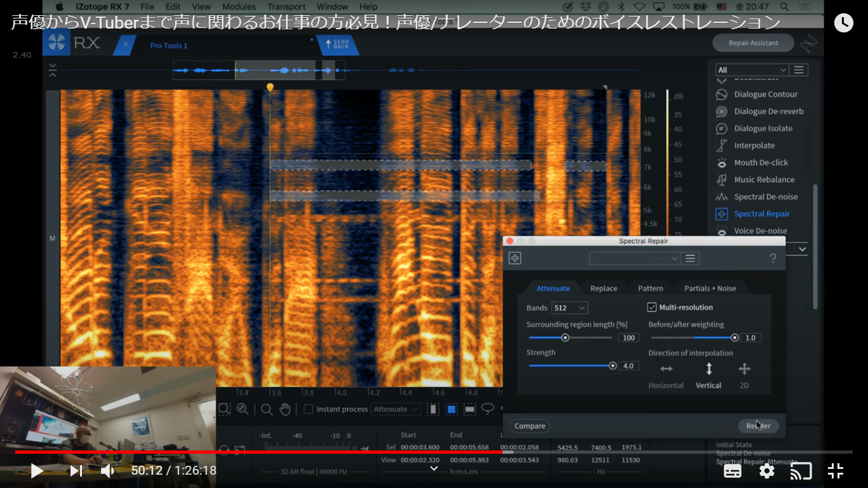This screenshot has height=488, width=868.
Task: Click the zoom out full icon
Action: coord(242,409)
